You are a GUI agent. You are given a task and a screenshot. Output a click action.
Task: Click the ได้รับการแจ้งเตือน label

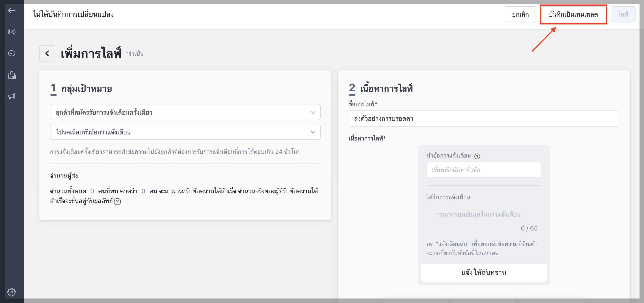point(448,197)
